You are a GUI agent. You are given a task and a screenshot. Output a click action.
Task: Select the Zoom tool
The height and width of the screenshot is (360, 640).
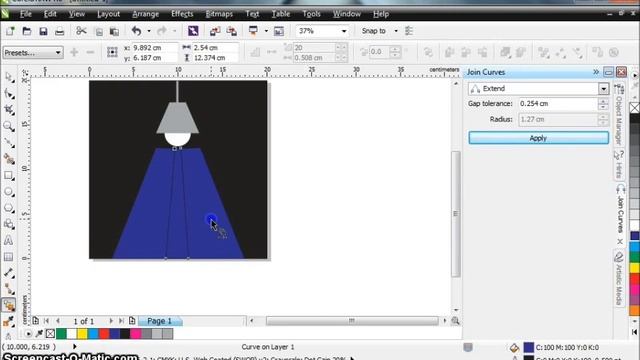click(9, 126)
